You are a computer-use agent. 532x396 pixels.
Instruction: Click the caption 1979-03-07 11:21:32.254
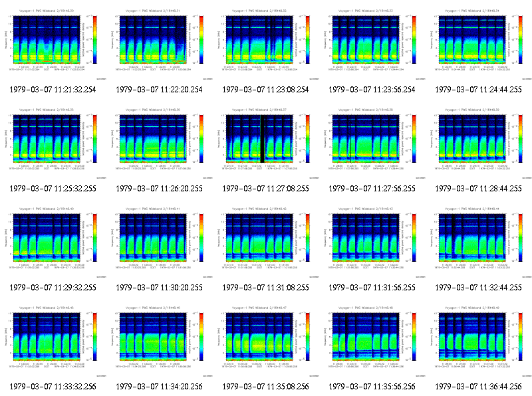click(53, 90)
